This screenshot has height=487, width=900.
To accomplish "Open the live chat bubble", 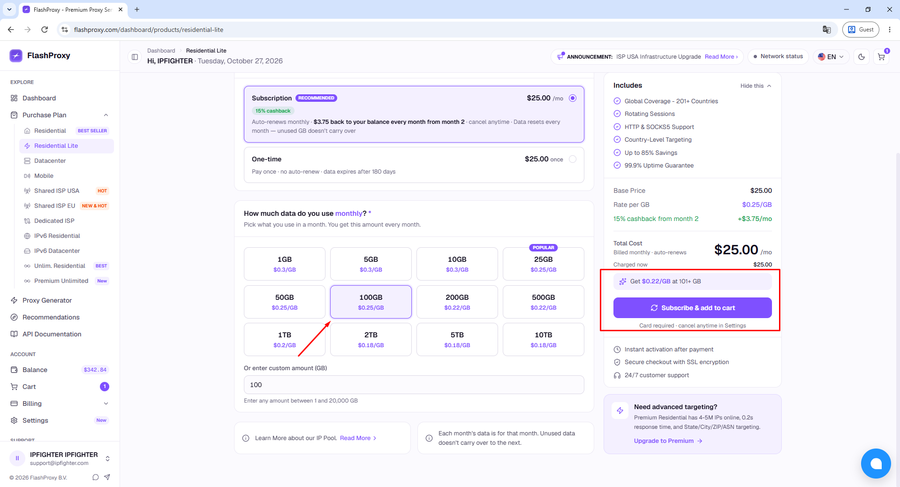I will (876, 463).
